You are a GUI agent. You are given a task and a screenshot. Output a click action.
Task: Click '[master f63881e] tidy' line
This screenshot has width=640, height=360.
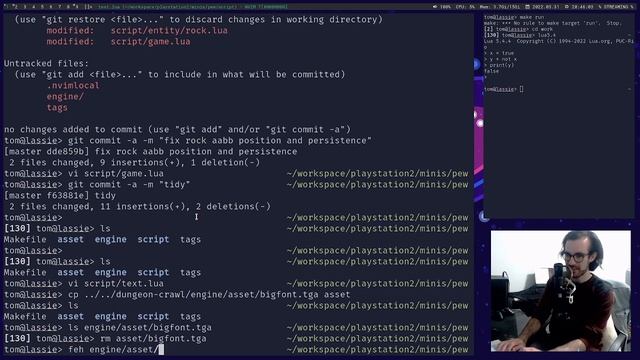pos(60,196)
